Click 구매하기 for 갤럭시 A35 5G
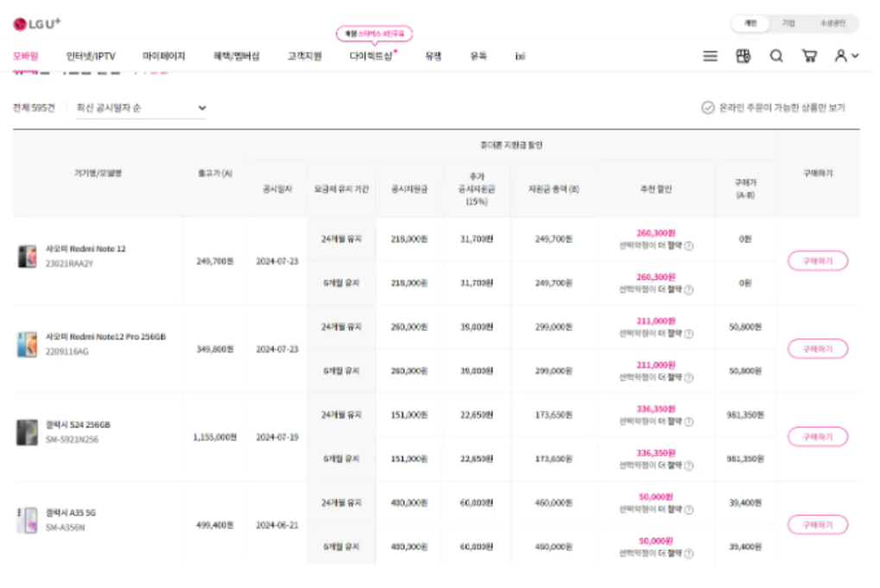This screenshot has width=880, height=588. point(818,525)
